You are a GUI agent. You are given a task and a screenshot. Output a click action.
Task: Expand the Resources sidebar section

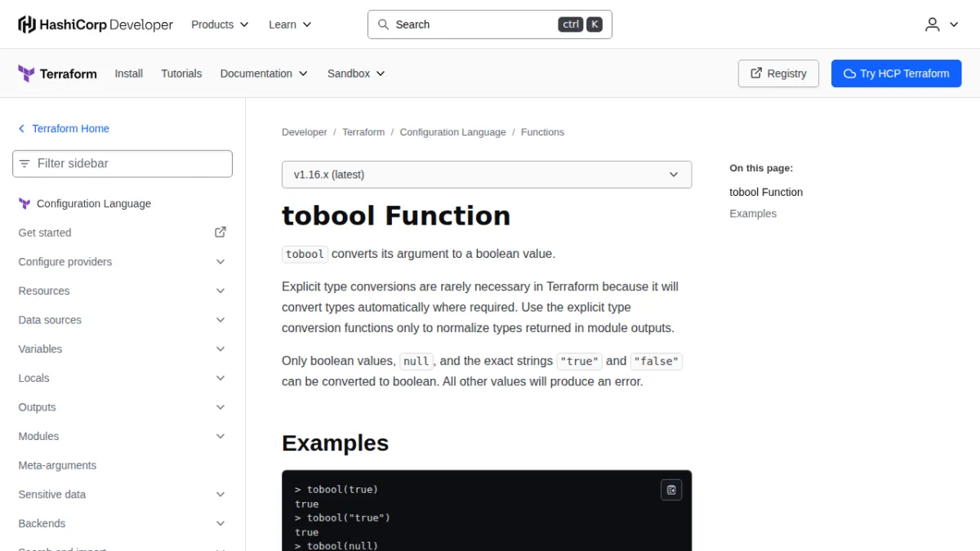point(122,291)
